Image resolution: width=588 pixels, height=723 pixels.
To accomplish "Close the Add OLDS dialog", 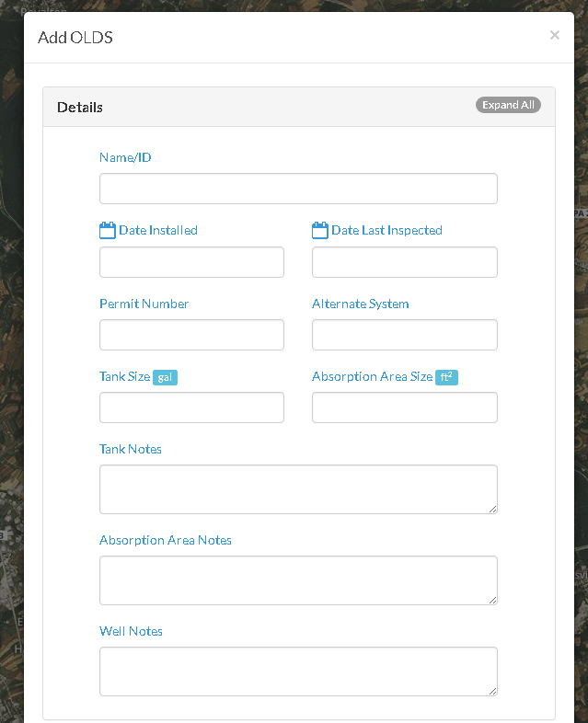I will 555,35.
